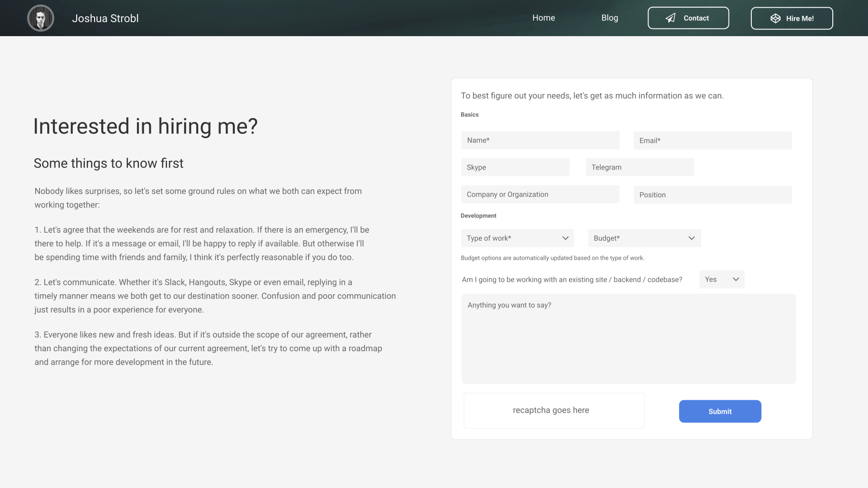Click into the Skype field
Image resolution: width=868 pixels, height=488 pixels.
click(x=515, y=167)
